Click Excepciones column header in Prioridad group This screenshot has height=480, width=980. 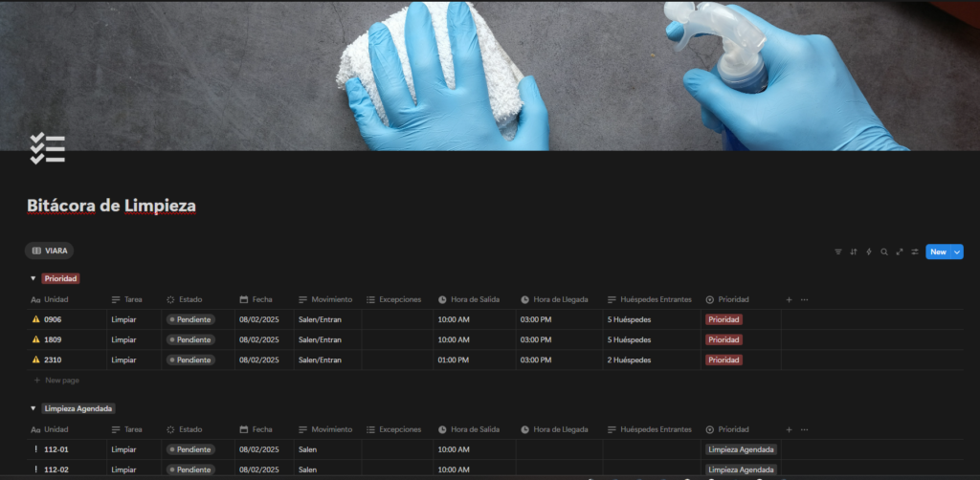[x=397, y=299]
